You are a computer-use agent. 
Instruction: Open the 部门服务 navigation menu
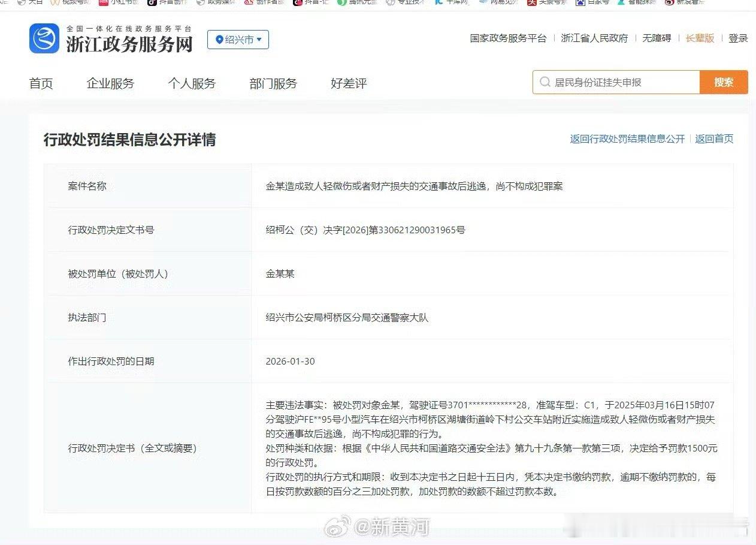coord(273,83)
